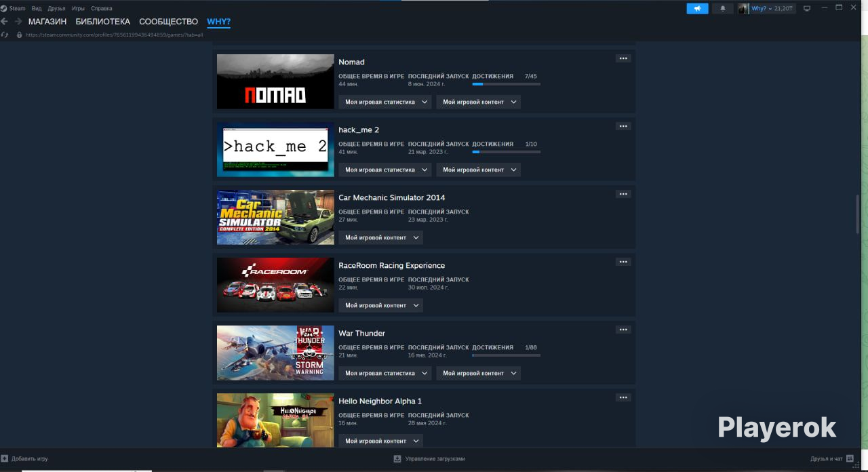The height and width of the screenshot is (472, 868).
Task: Open the Why? account dropdown
Action: 762,9
